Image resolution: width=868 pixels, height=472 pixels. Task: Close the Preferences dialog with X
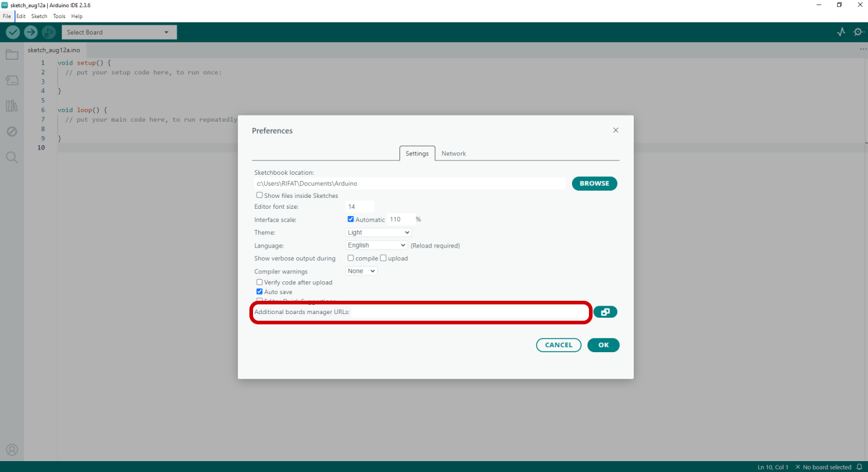tap(616, 130)
